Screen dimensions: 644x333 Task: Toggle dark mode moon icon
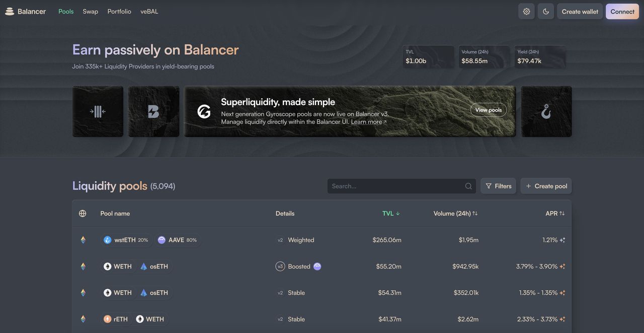pyautogui.click(x=546, y=12)
